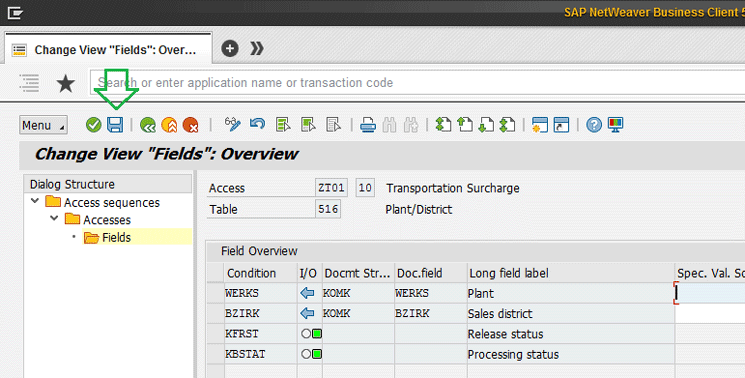The image size is (745, 378).
Task: Go to Next Page icon
Action: coord(486,125)
